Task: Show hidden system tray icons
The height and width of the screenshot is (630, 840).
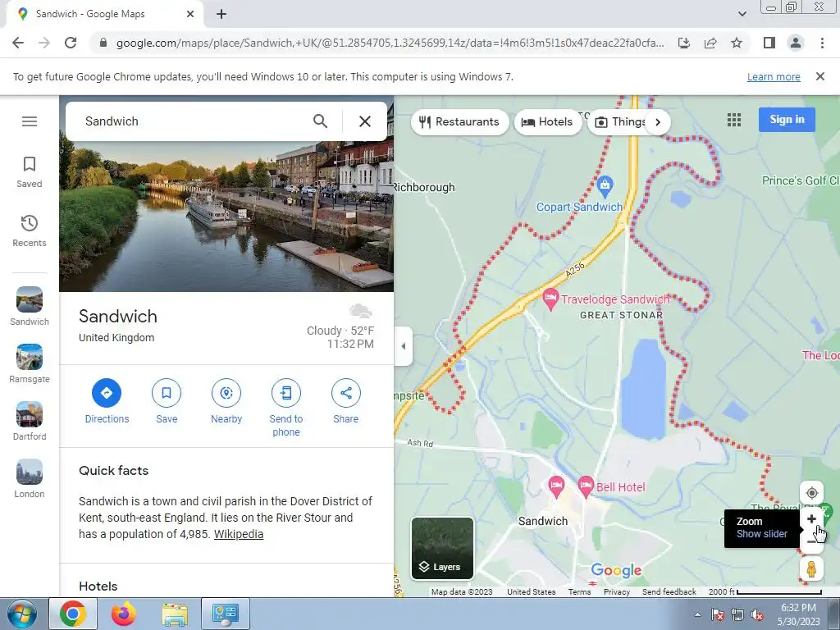Action: pos(697,614)
